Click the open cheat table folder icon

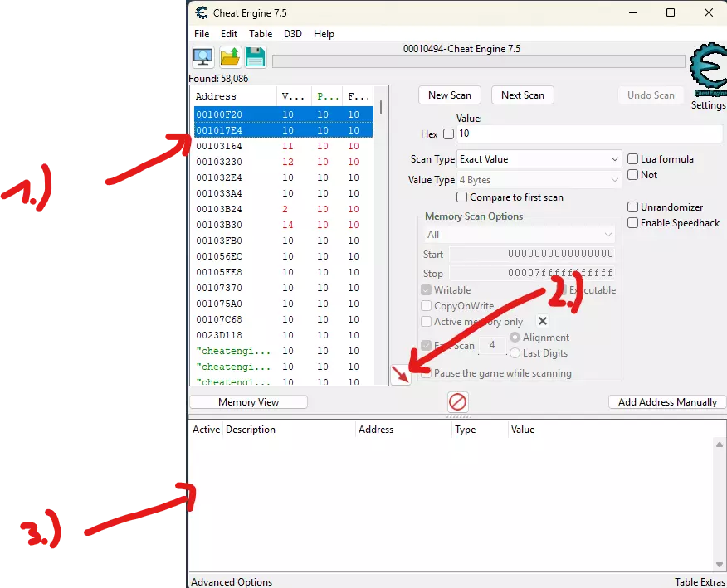(230, 57)
